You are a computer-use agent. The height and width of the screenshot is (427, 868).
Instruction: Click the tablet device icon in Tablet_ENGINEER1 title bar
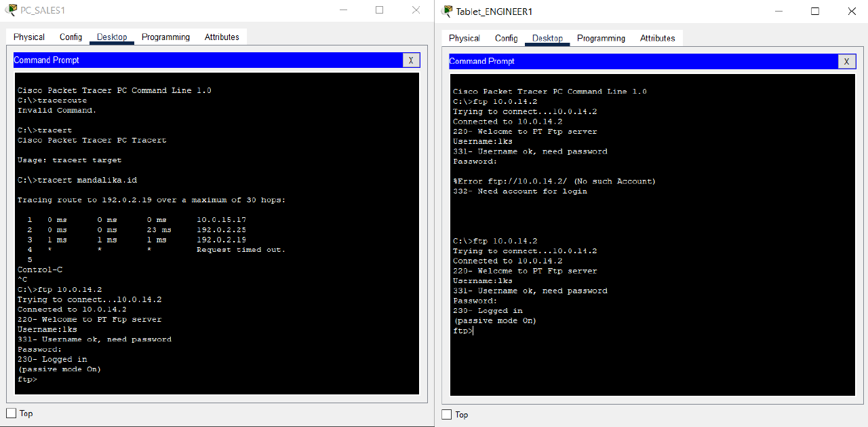click(447, 11)
